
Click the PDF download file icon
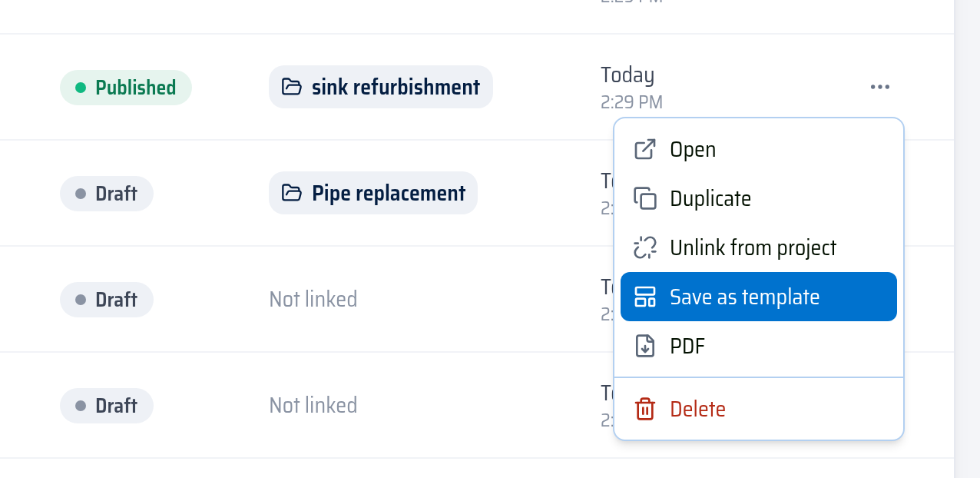(x=645, y=346)
